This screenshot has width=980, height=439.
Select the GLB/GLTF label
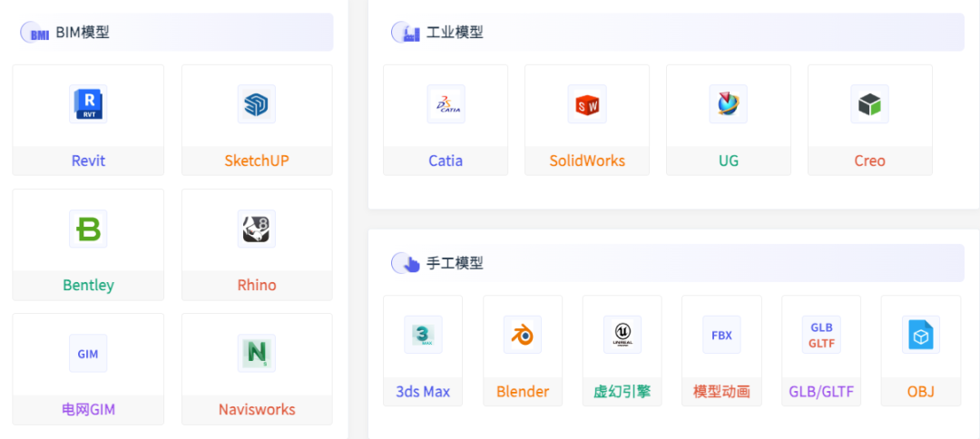[x=821, y=392]
